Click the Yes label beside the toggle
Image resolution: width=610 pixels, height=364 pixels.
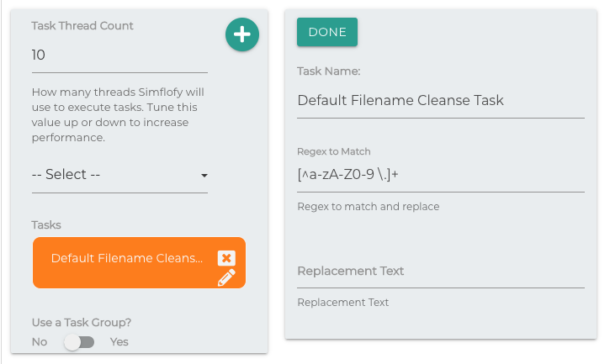pyautogui.click(x=119, y=342)
